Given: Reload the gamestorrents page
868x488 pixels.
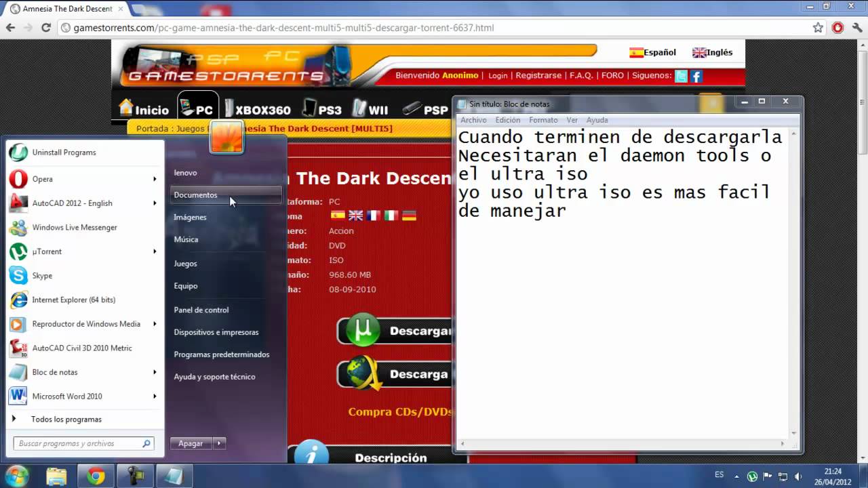Looking at the screenshot, I should click(x=46, y=28).
